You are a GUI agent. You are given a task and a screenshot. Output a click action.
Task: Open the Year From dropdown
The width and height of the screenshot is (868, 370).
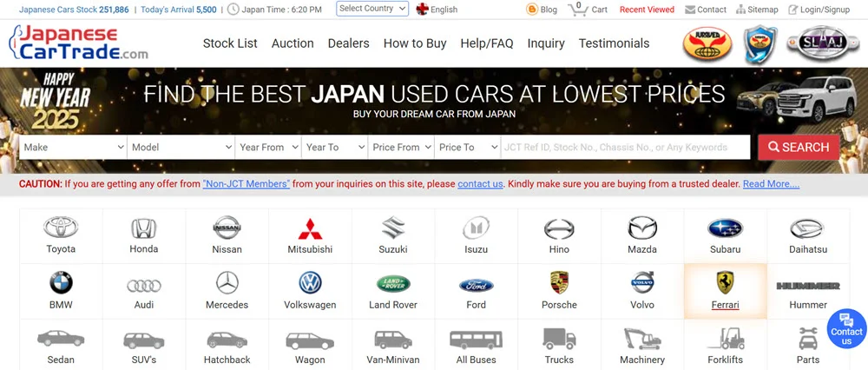268,148
